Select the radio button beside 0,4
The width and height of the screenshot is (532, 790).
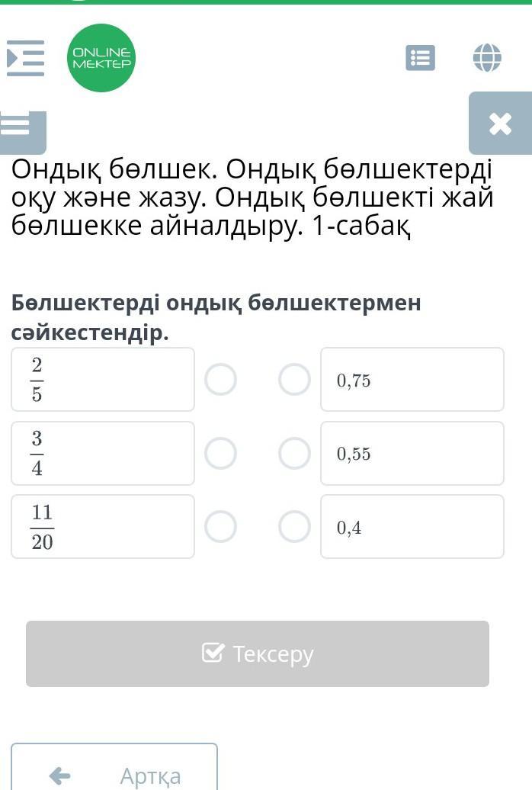294,526
